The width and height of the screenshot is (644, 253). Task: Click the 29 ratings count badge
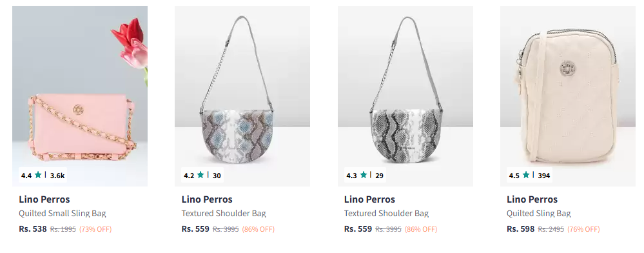coord(380,176)
